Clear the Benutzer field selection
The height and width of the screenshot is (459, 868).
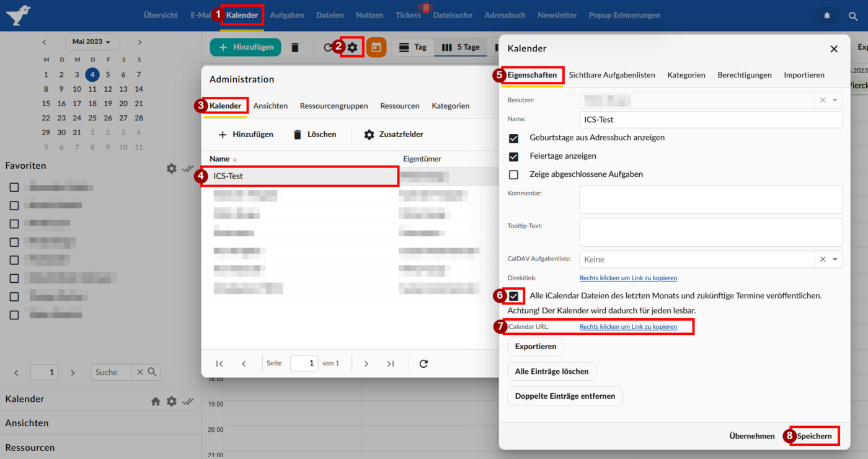(823, 100)
